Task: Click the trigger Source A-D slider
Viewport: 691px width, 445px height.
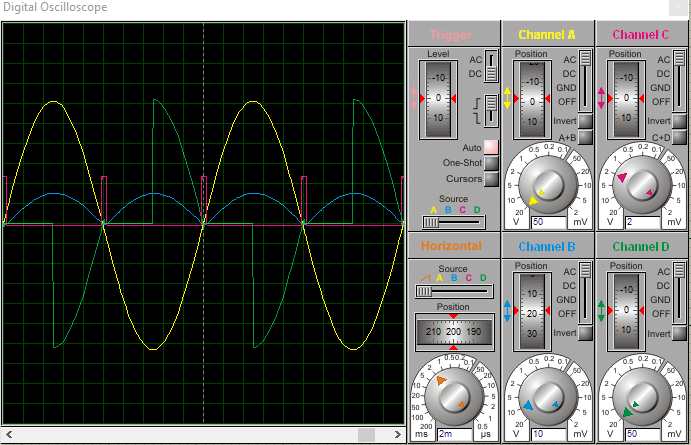Action: (x=453, y=222)
